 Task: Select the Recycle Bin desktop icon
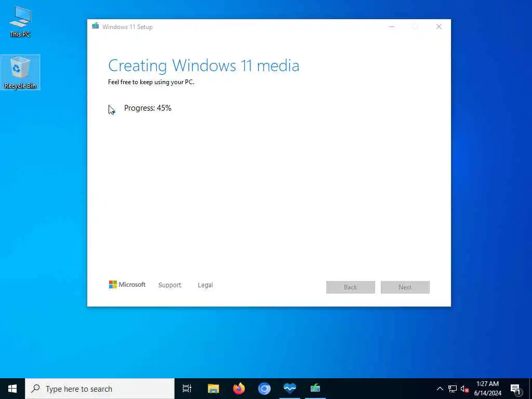coord(20,72)
